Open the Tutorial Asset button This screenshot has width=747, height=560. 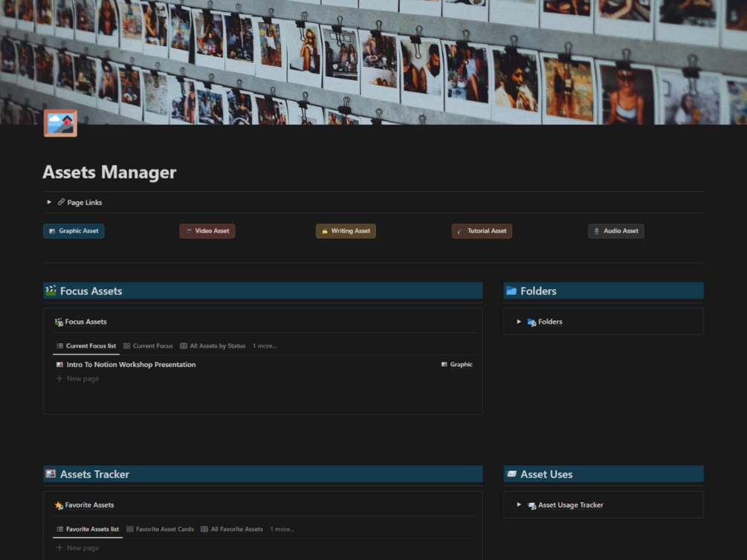pyautogui.click(x=482, y=231)
